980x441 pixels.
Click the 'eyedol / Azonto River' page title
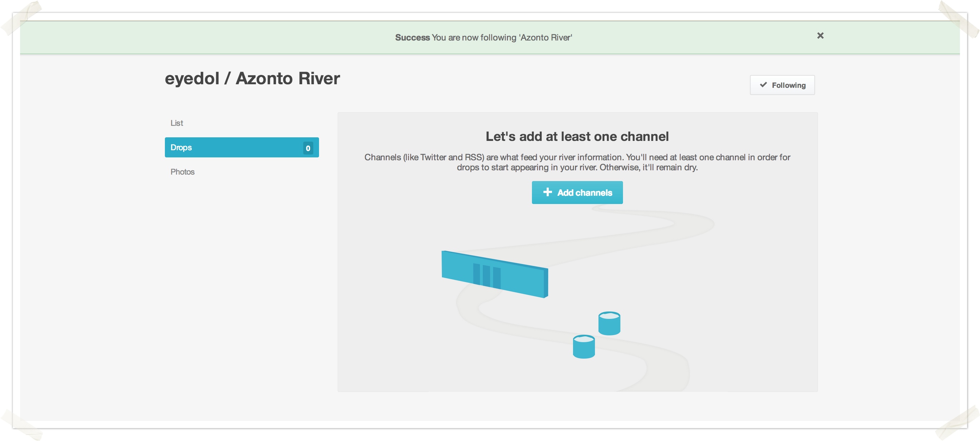tap(252, 79)
